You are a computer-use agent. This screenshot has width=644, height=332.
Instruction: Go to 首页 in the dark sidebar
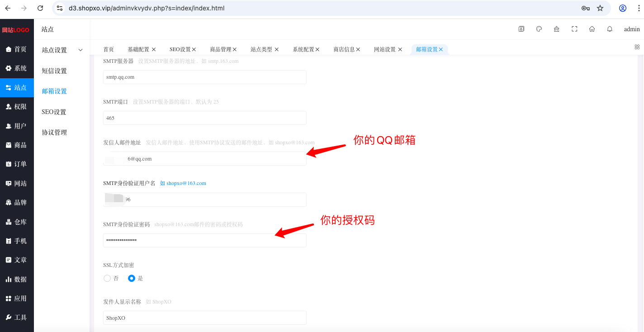[x=17, y=49]
